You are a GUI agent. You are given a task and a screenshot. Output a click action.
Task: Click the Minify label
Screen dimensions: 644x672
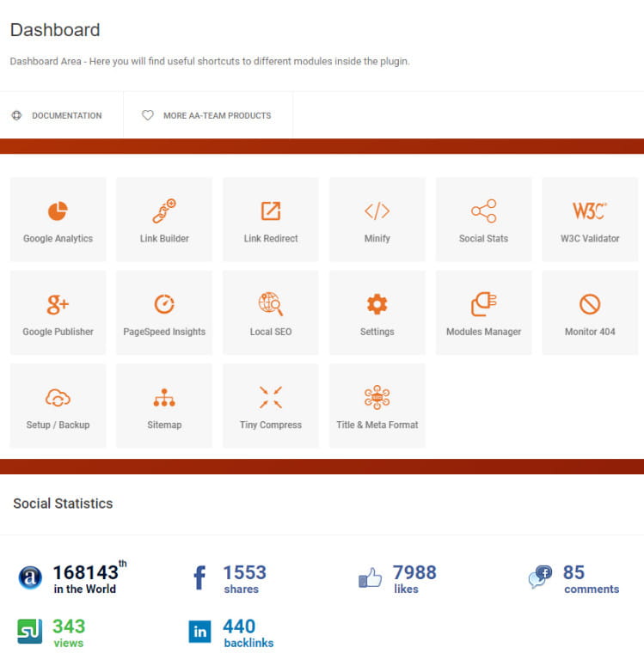377,238
